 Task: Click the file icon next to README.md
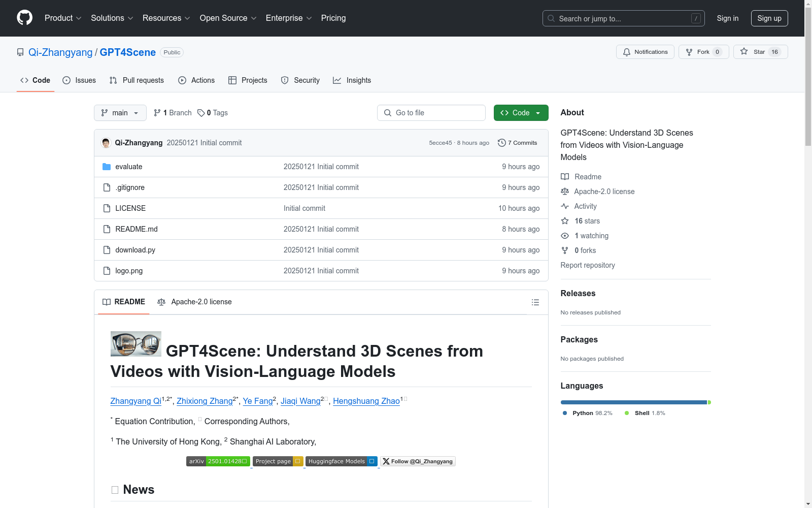click(107, 229)
